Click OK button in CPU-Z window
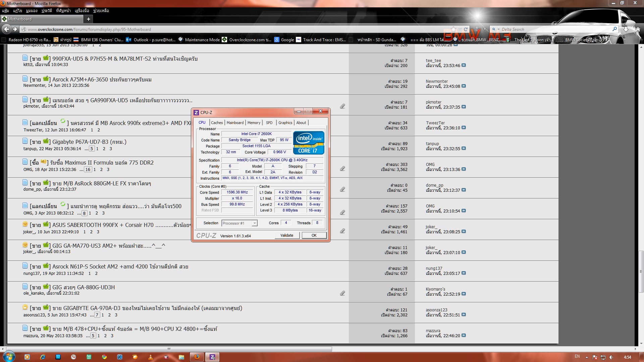This screenshot has width=644, height=362. tap(314, 235)
